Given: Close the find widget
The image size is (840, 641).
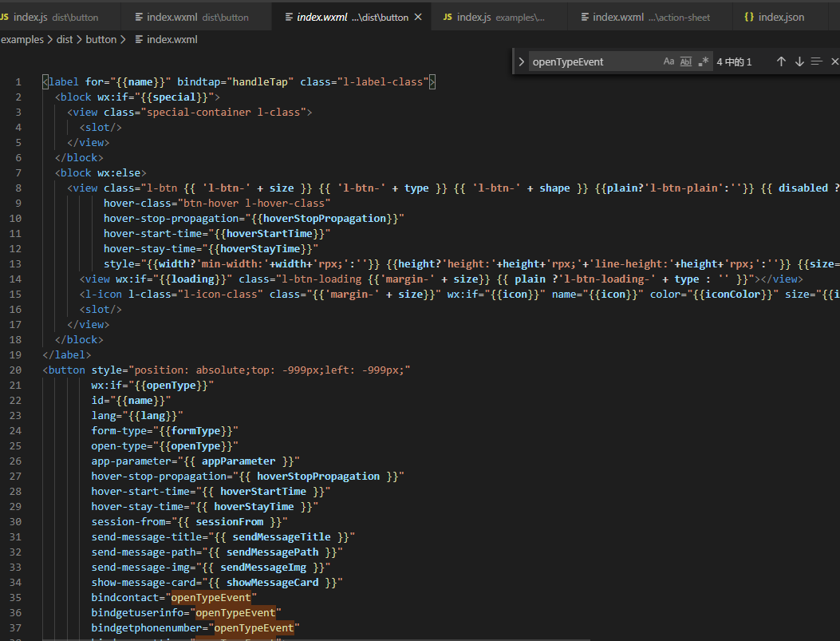Looking at the screenshot, I should click(834, 61).
